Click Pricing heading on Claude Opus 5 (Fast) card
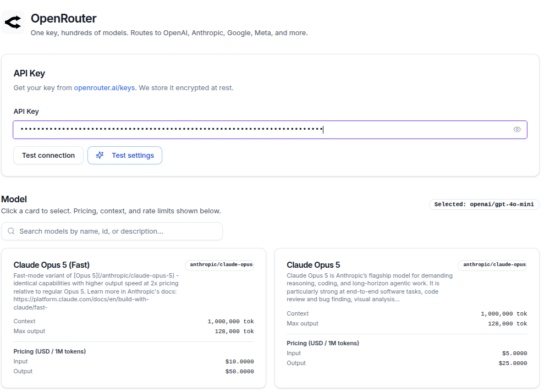 (50, 351)
